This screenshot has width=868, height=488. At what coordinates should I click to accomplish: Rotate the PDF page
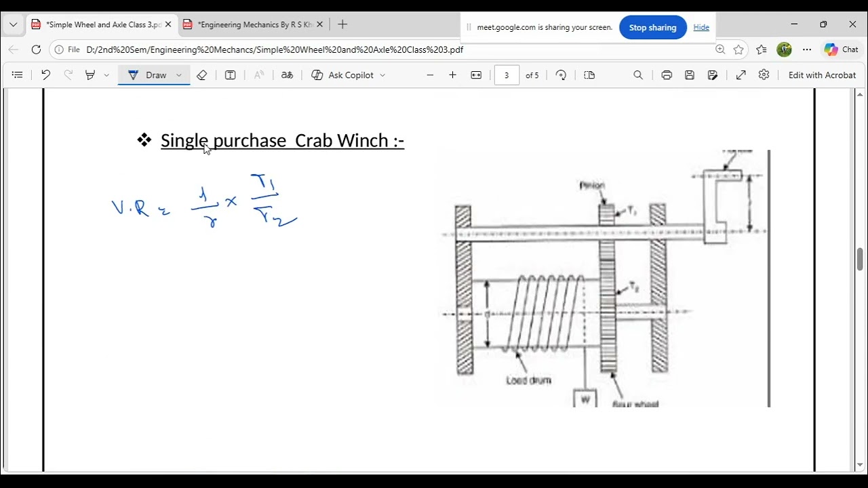[x=561, y=75]
